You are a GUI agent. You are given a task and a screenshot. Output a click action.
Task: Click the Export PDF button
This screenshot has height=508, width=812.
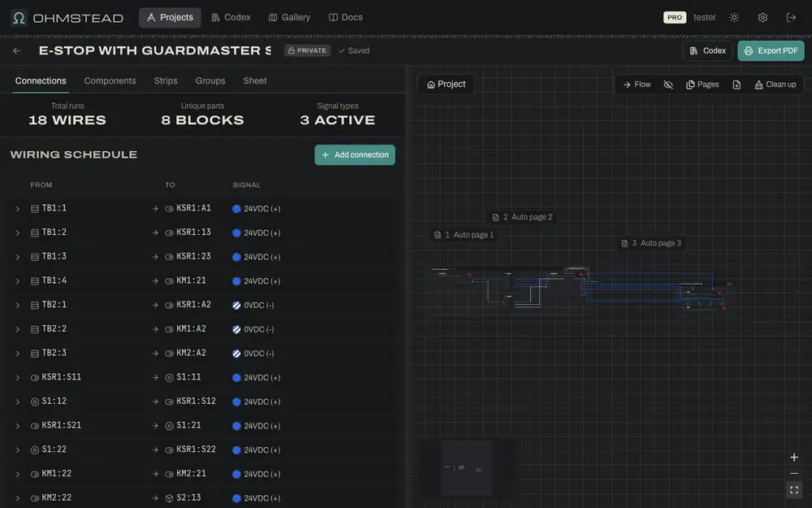(x=771, y=50)
